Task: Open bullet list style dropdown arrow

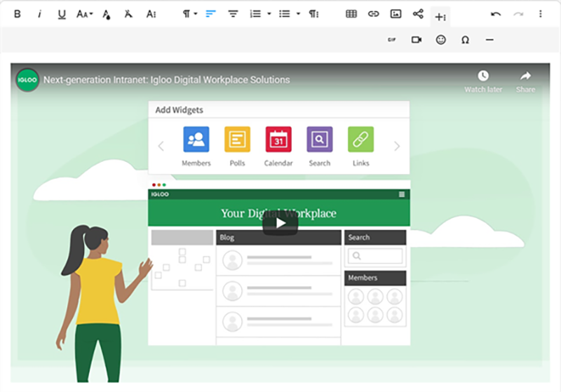Action: (x=299, y=14)
